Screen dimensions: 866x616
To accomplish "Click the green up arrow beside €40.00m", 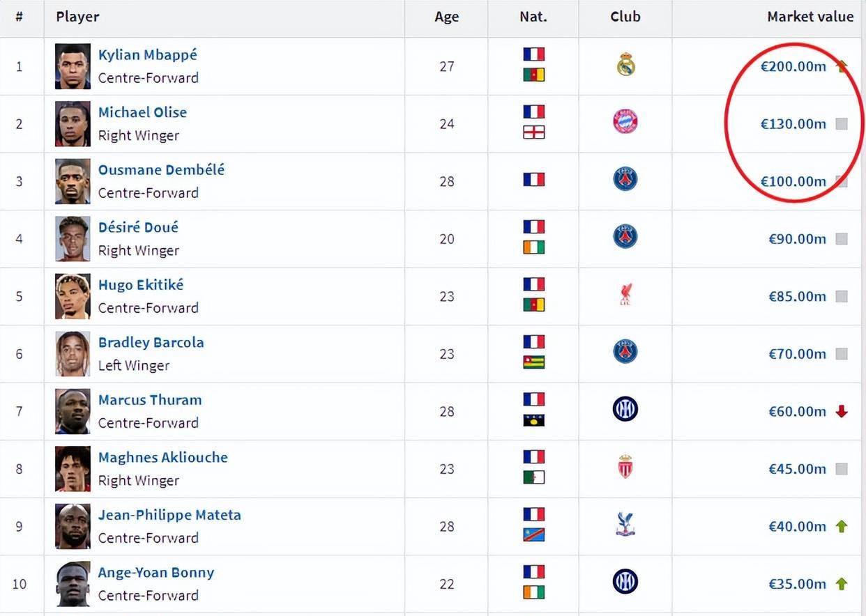I will tap(842, 526).
